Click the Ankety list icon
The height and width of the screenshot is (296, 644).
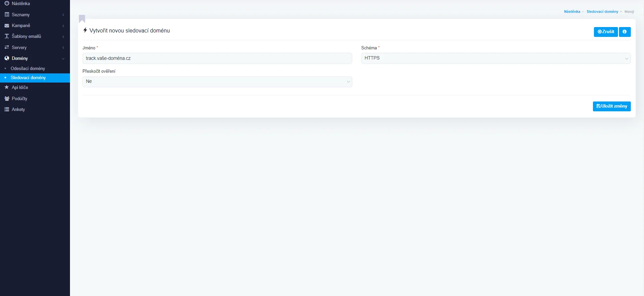[7, 109]
